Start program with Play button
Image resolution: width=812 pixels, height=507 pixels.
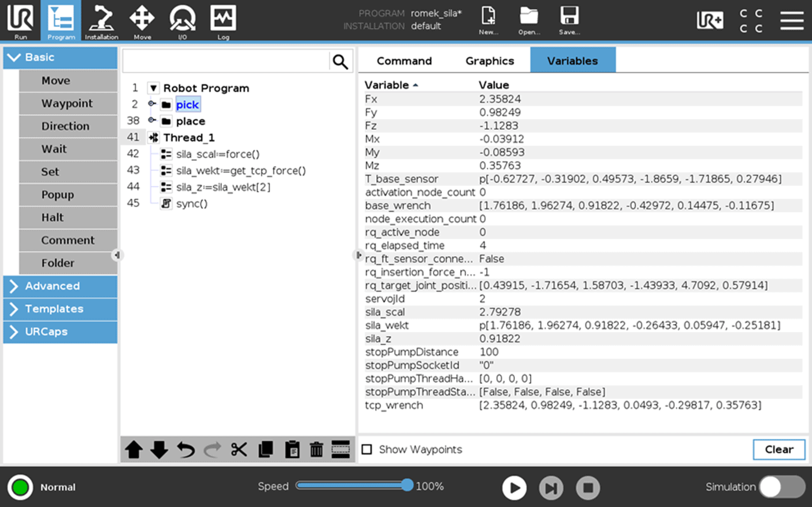point(514,488)
